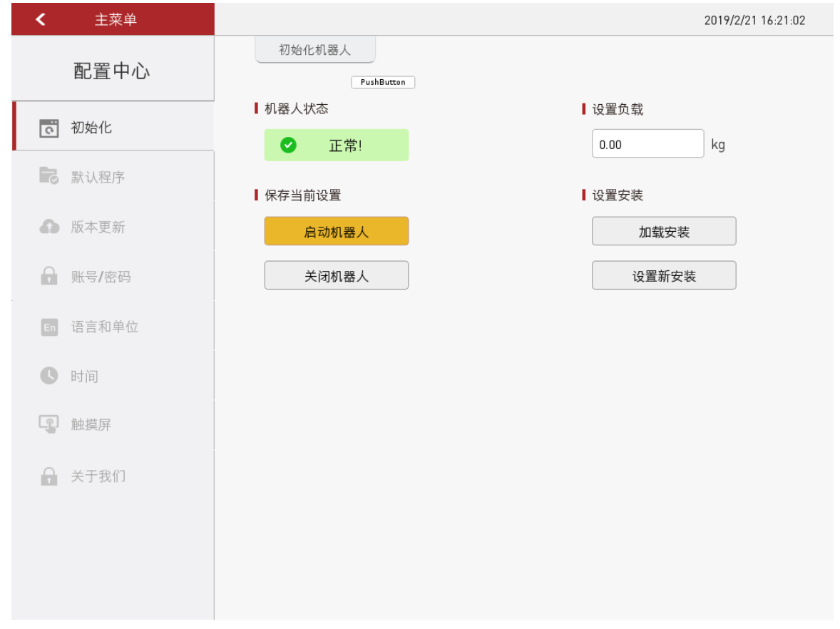Image resolution: width=840 pixels, height=629 pixels.
Task: Open the 默认程序 menu entry
Action: click(113, 176)
